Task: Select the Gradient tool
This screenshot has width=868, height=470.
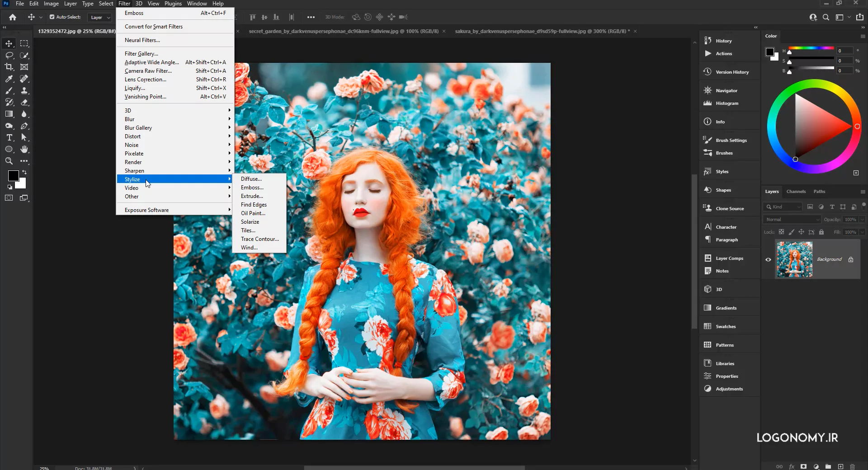Action: 9,114
